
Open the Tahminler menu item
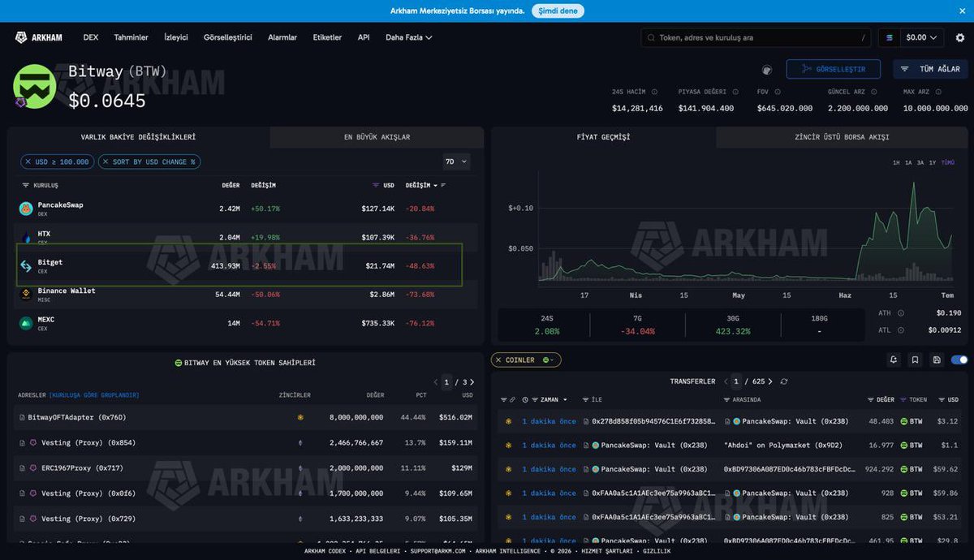pyautogui.click(x=131, y=37)
